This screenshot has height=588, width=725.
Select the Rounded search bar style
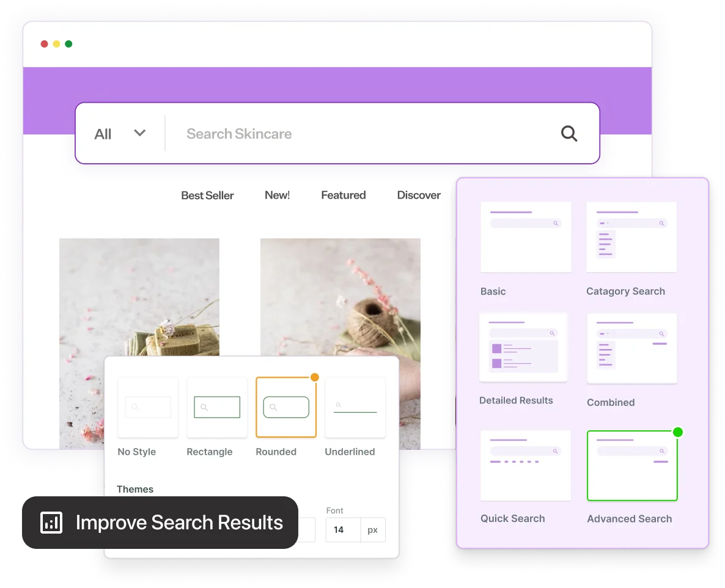pos(285,406)
